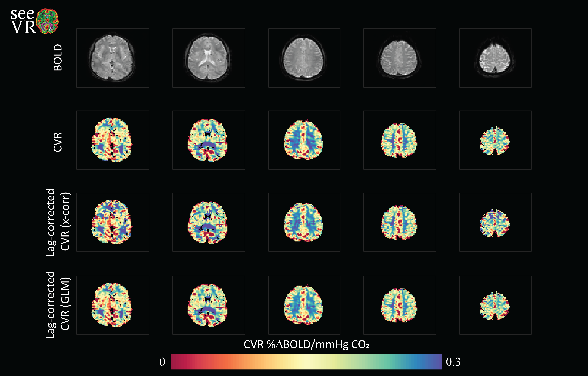Click second GLM lag-corrected CVR slice
588x376 pixels.
pyautogui.click(x=208, y=305)
